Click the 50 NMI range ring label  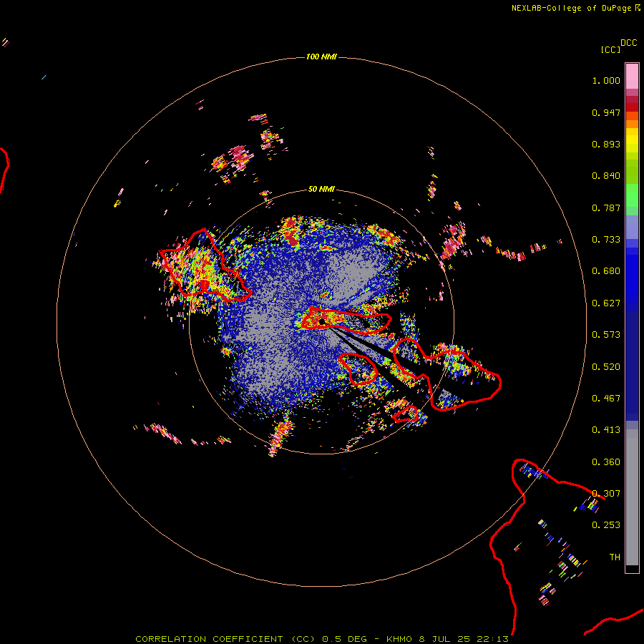pos(321,189)
